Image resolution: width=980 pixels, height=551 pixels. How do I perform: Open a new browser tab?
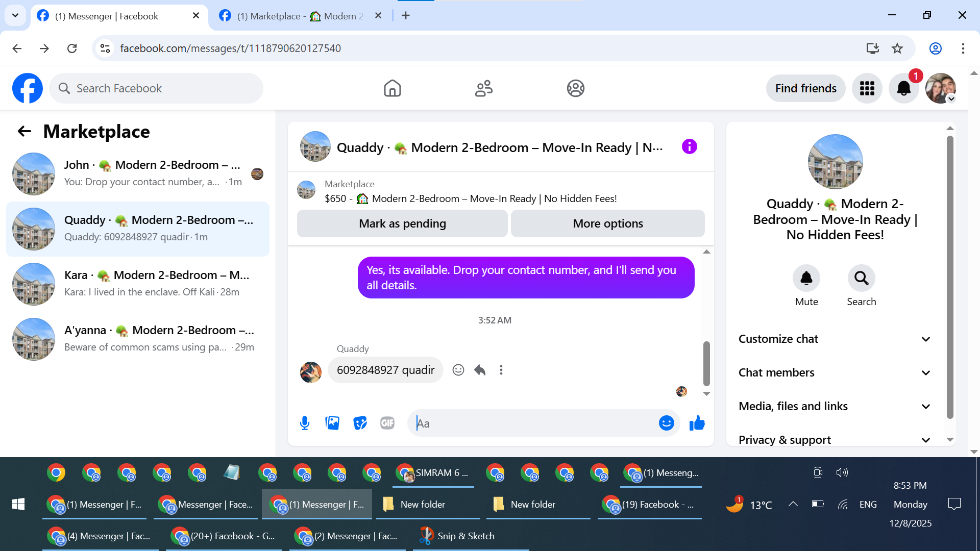point(406,16)
